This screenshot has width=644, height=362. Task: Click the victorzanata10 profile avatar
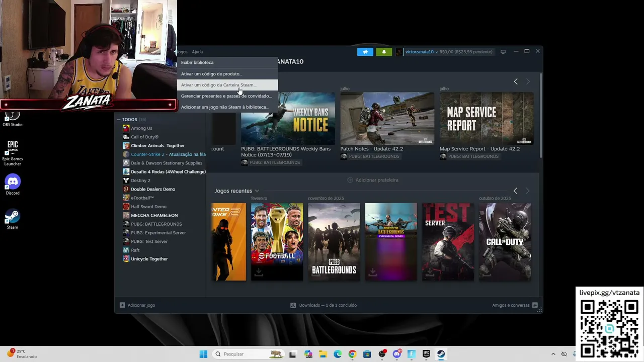(x=399, y=52)
